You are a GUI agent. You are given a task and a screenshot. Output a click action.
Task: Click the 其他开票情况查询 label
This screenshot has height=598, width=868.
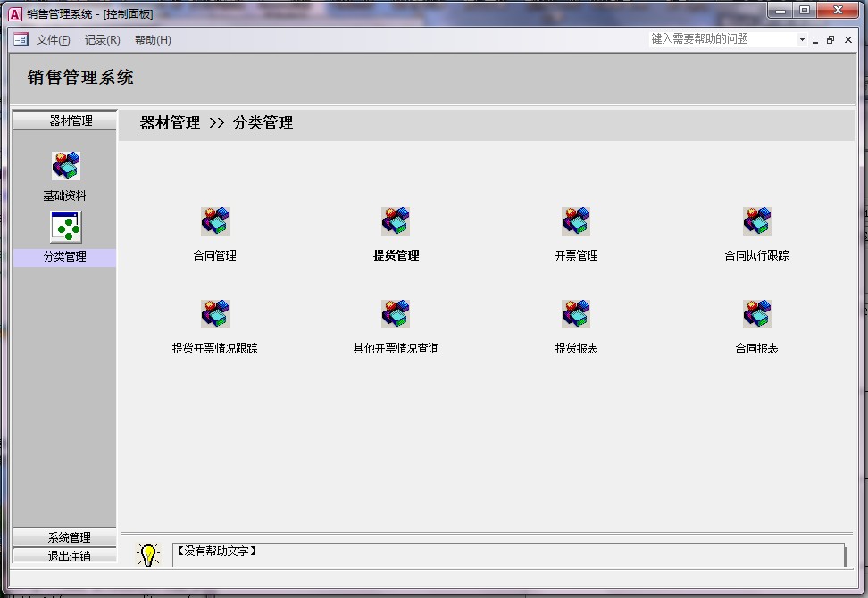396,348
